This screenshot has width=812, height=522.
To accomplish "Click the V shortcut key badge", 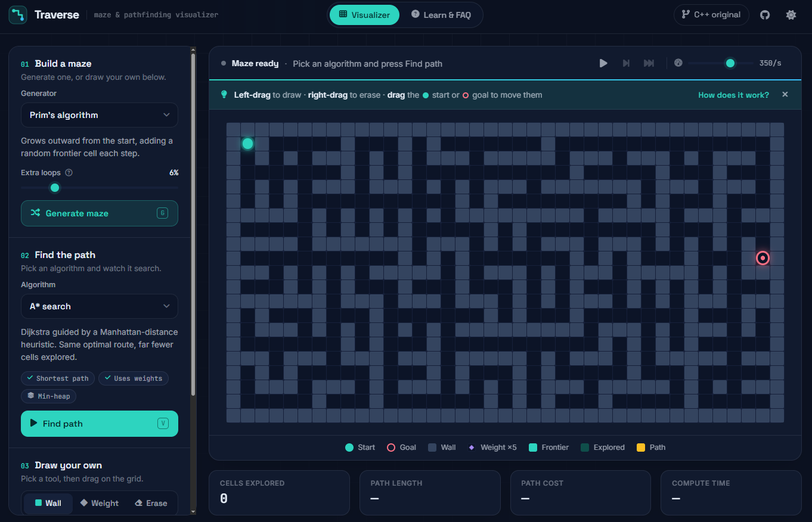I will [163, 423].
